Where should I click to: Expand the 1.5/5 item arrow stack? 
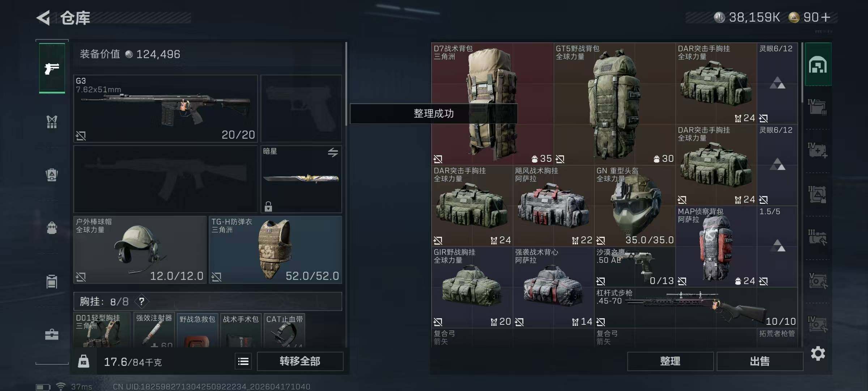pyautogui.click(x=777, y=246)
